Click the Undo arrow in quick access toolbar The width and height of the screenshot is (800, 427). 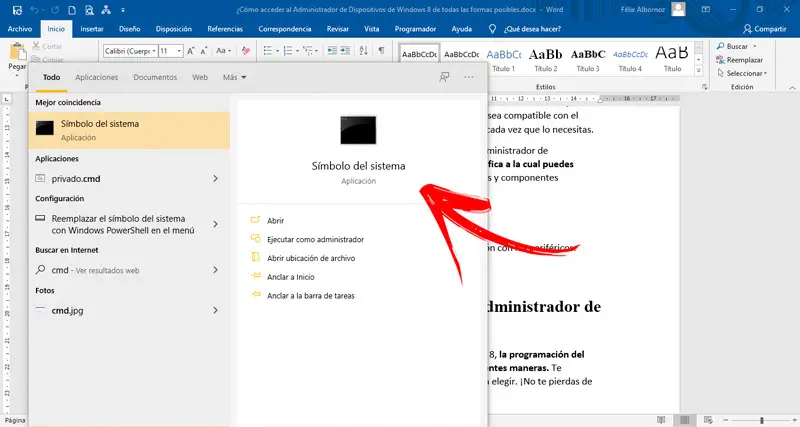34,10
